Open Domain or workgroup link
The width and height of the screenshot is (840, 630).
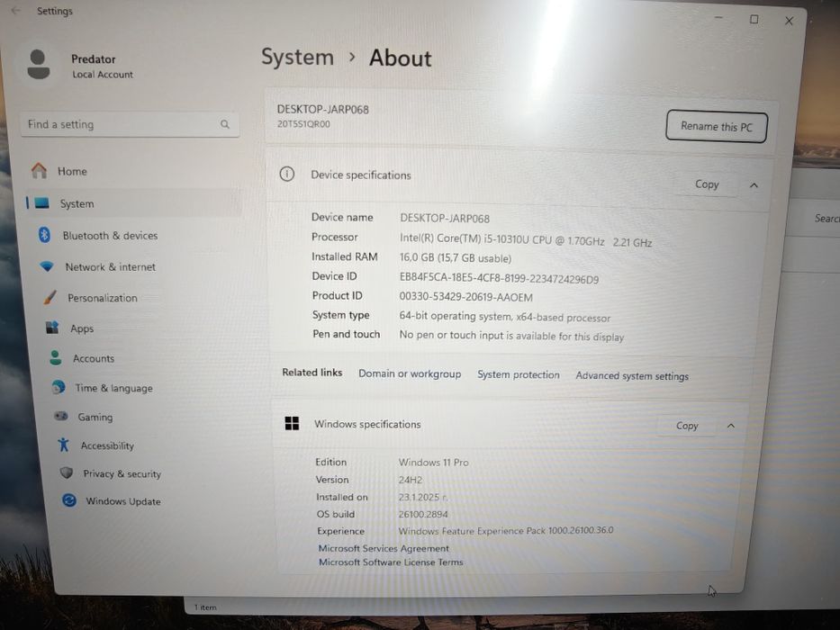(410, 373)
